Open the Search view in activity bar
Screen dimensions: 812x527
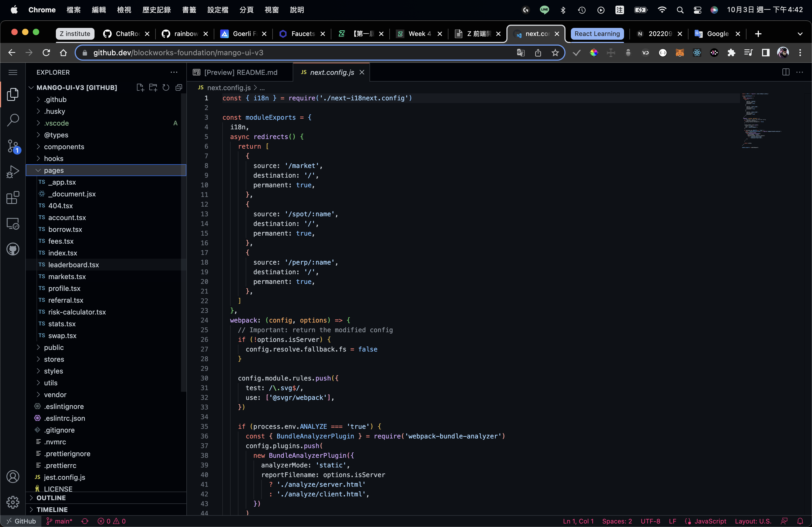13,120
